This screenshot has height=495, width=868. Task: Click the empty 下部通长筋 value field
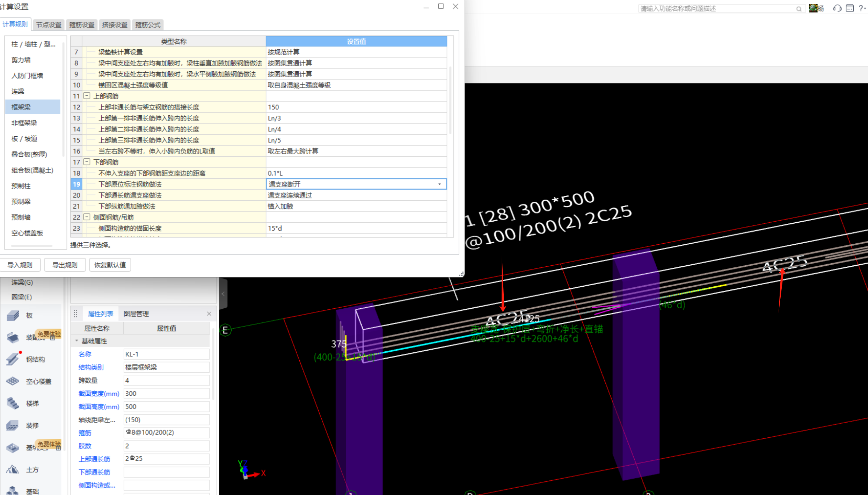(166, 472)
